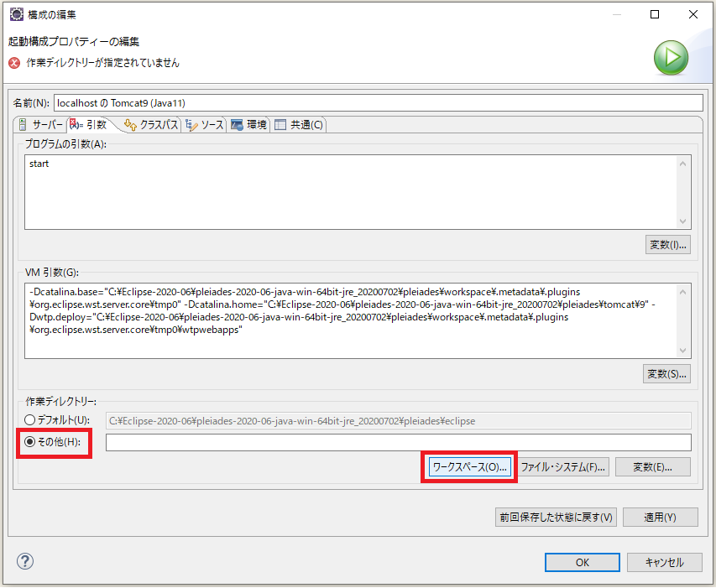Click the disabled default directory path field

click(398, 420)
